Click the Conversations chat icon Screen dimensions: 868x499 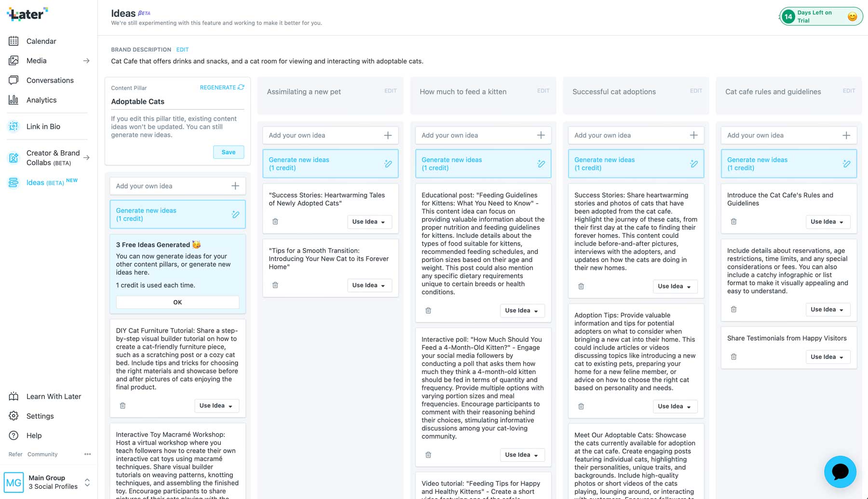(x=14, y=80)
